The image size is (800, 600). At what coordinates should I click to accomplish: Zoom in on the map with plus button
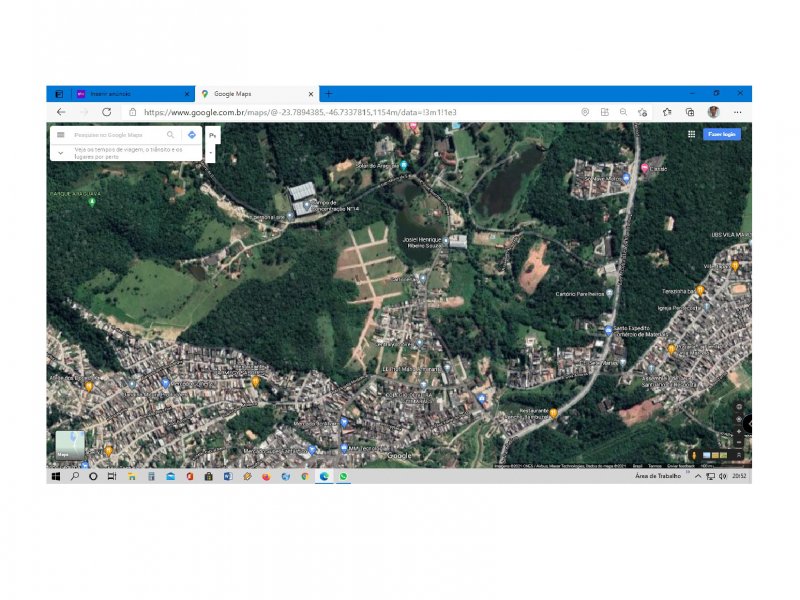point(739,432)
